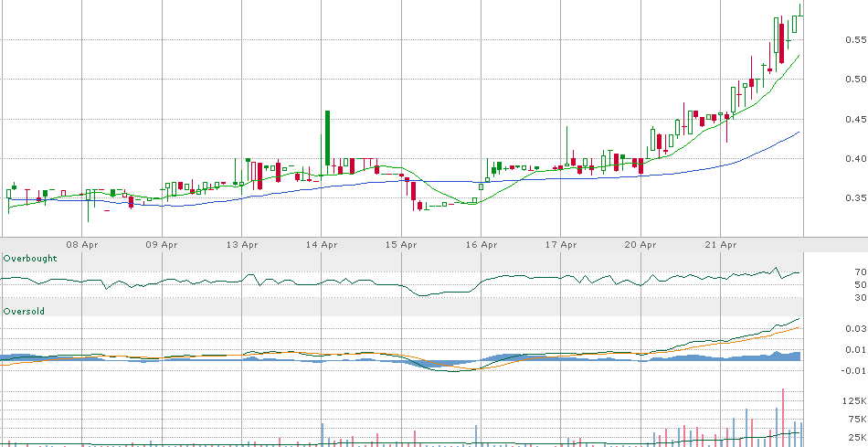Screen dimensions: 868x447
Task: Click the tall green candle on 14 Apr
Action: pyautogui.click(x=328, y=138)
